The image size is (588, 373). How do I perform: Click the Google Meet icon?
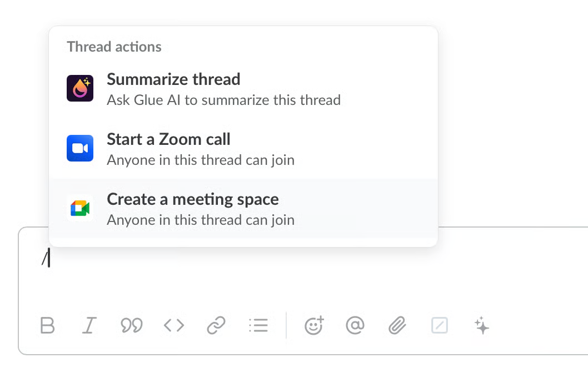coord(80,208)
